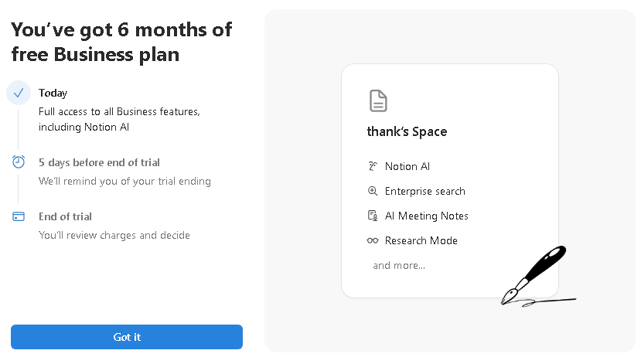
Task: Click the blue checkmark icon beside Today
Action: [19, 94]
